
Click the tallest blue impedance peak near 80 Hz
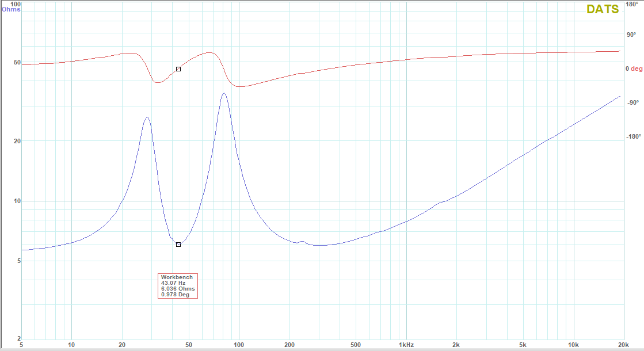tap(223, 93)
